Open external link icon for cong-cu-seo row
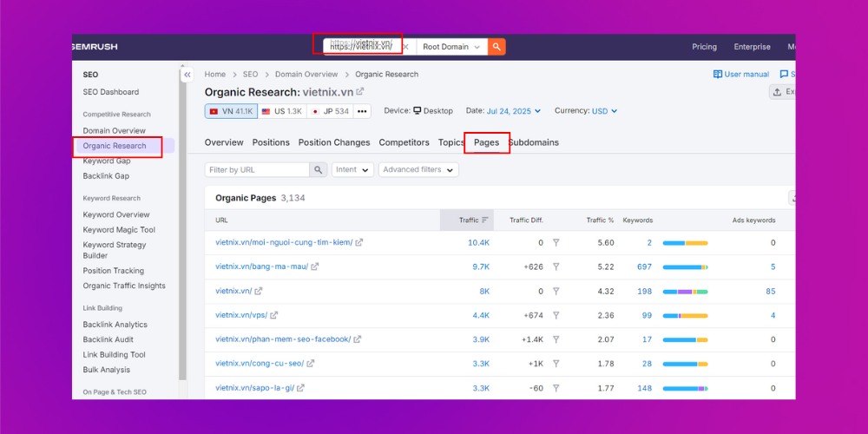The height and width of the screenshot is (434, 868). point(311,364)
